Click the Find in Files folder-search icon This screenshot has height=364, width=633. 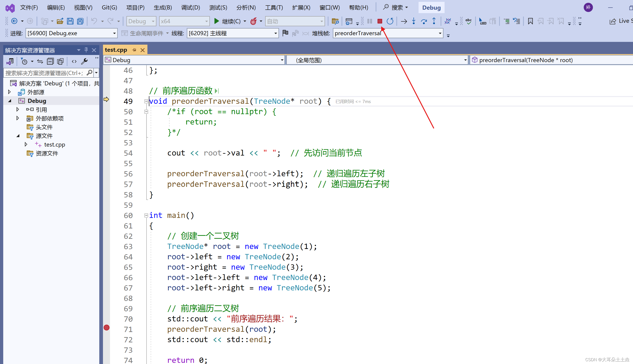point(335,21)
